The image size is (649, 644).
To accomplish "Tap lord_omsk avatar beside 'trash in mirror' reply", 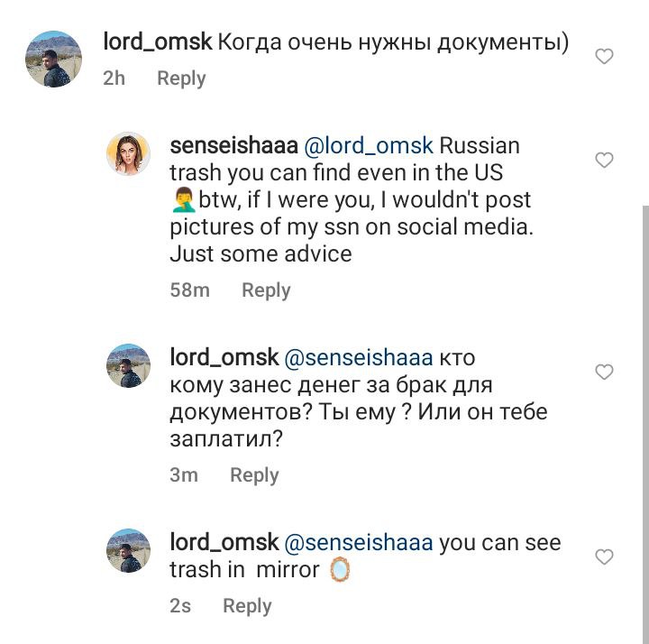I will pos(128,550).
